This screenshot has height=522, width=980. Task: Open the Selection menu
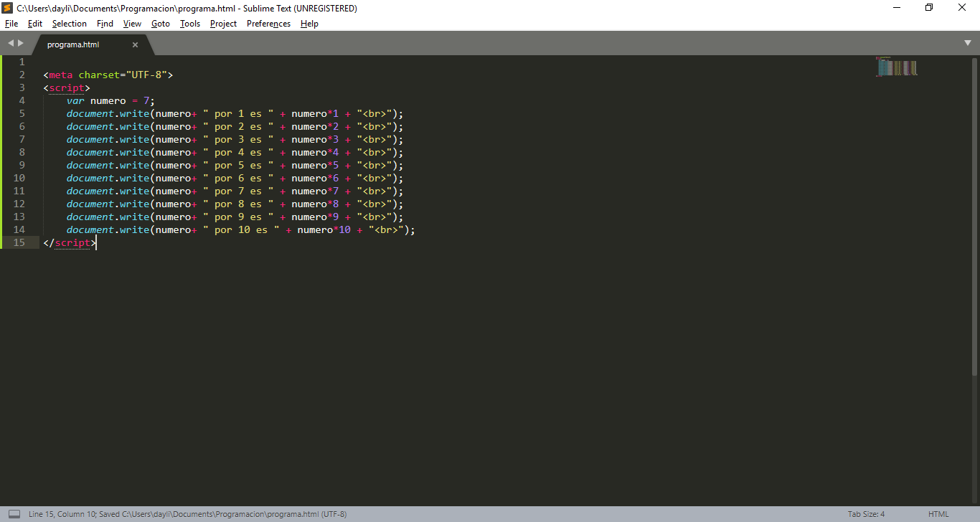point(69,24)
